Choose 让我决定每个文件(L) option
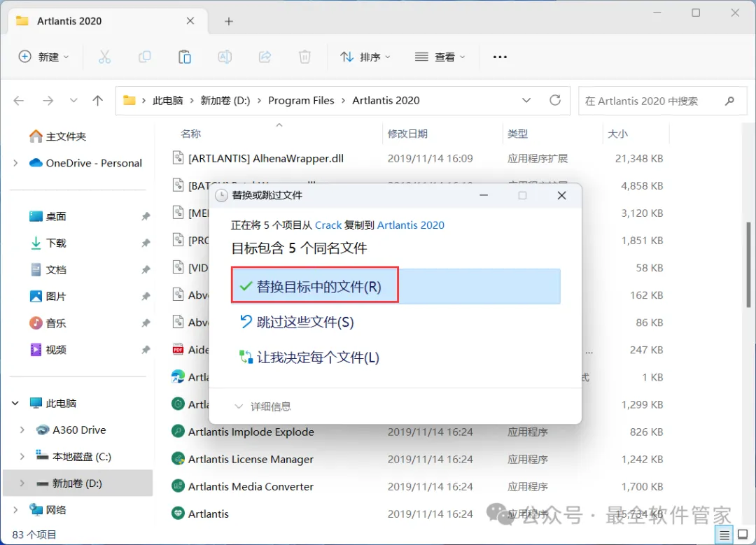This screenshot has width=756, height=545. point(318,357)
